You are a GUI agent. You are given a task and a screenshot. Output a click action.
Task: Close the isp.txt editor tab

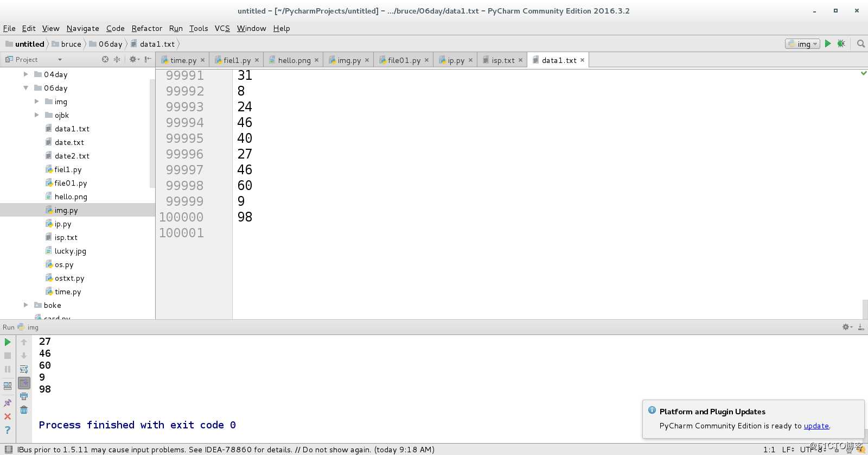click(521, 60)
